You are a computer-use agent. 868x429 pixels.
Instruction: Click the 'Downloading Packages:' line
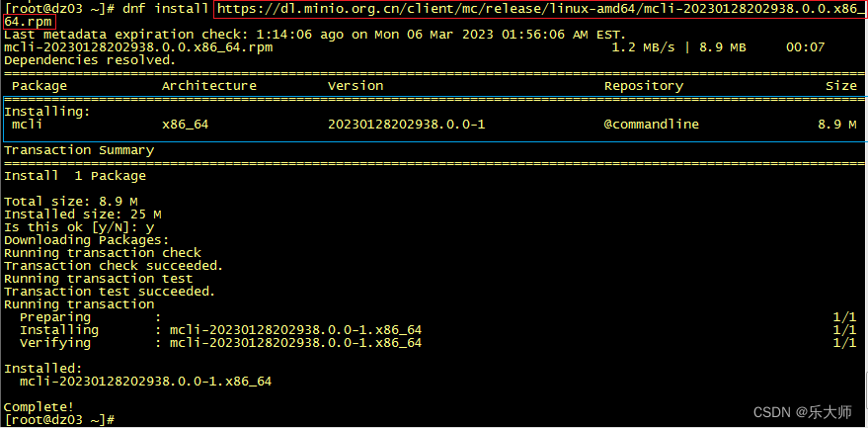tap(86, 240)
